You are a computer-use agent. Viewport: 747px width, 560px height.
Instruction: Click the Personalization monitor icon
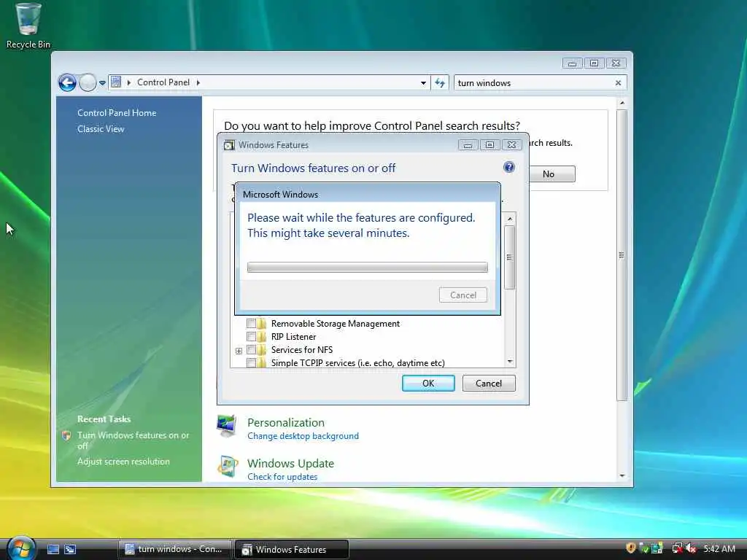click(x=227, y=425)
